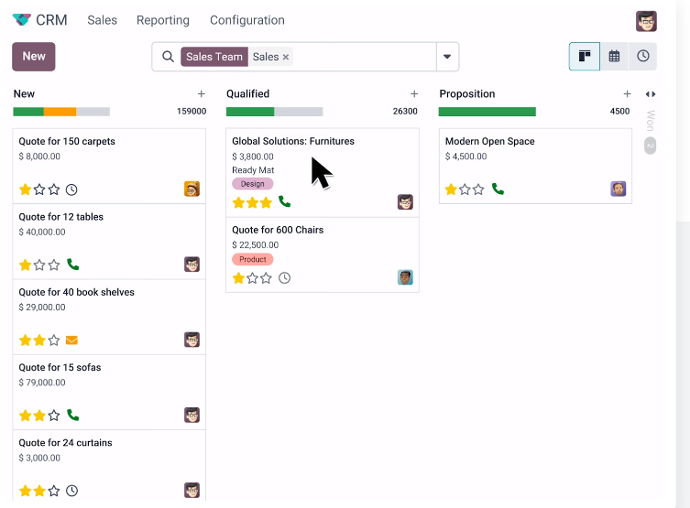Image resolution: width=690 pixels, height=508 pixels.
Task: Select kanban view icon
Action: pos(584,57)
